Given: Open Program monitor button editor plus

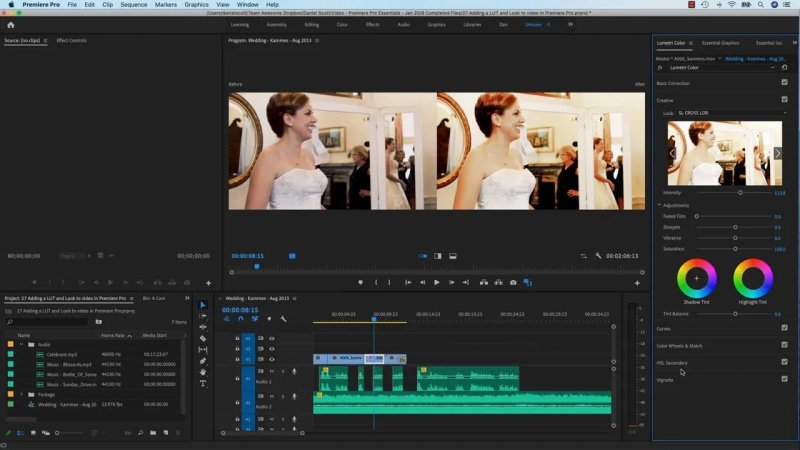Looking at the screenshot, I should click(637, 283).
